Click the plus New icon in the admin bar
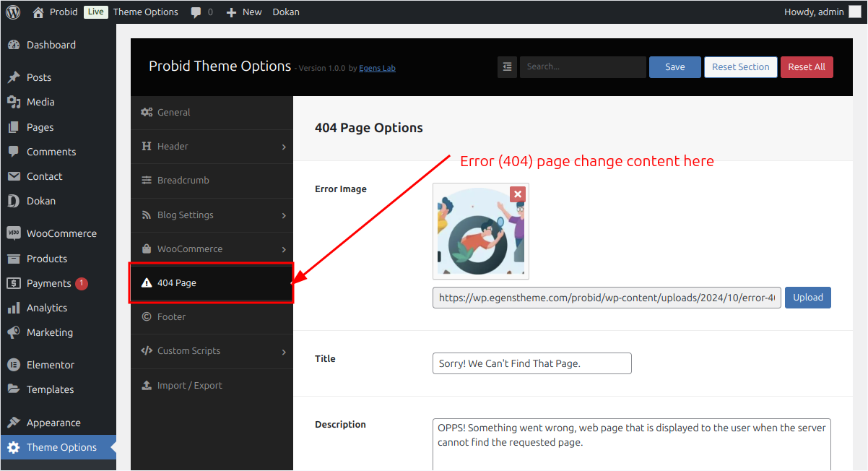The image size is (868, 471). pos(231,12)
